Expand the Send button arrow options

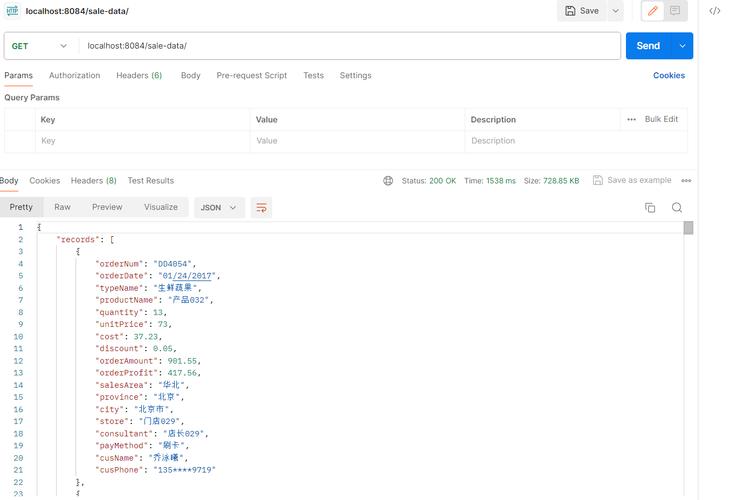[x=683, y=46]
